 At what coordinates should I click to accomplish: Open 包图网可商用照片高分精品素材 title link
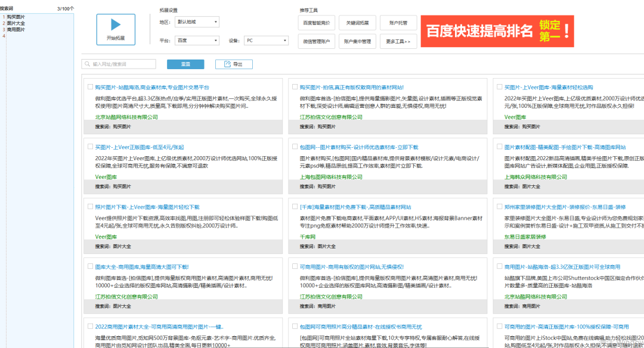361,327
